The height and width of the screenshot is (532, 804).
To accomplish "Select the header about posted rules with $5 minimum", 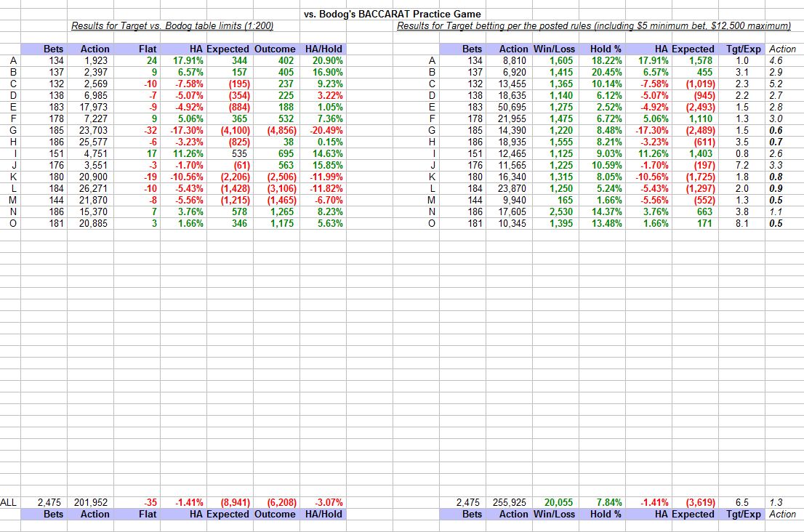I will click(592, 25).
